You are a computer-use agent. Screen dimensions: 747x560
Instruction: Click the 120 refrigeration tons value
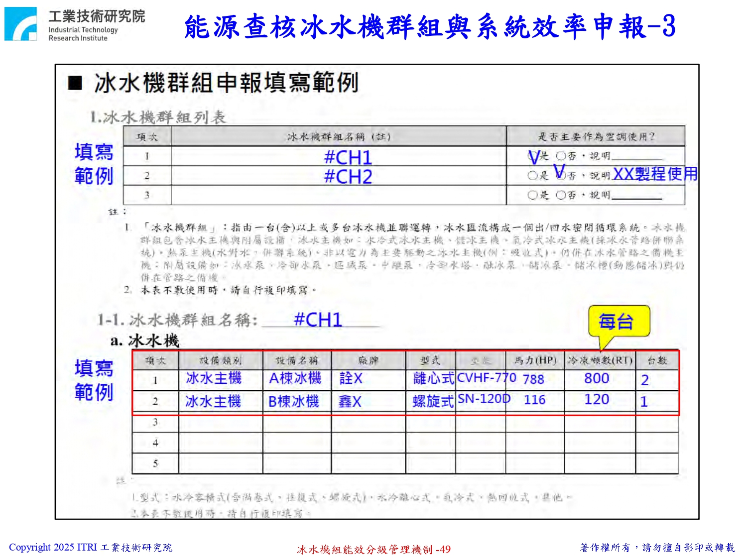(597, 399)
